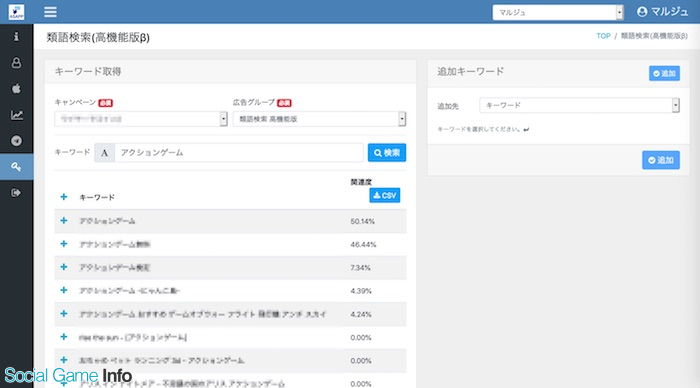Open the マルジュ account dropdown in header
The height and width of the screenshot is (388, 700).
(x=558, y=13)
